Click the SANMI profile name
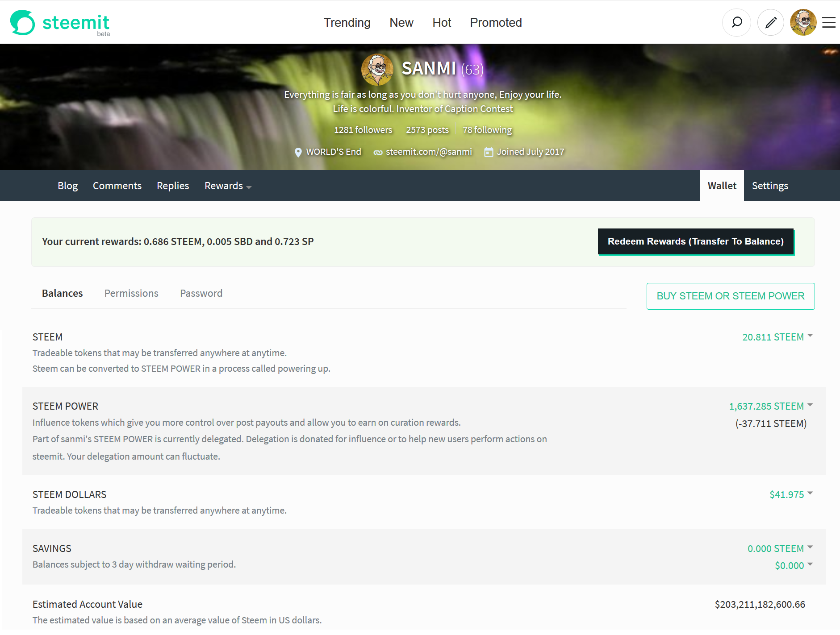Image resolution: width=840 pixels, height=635 pixels. coord(429,69)
